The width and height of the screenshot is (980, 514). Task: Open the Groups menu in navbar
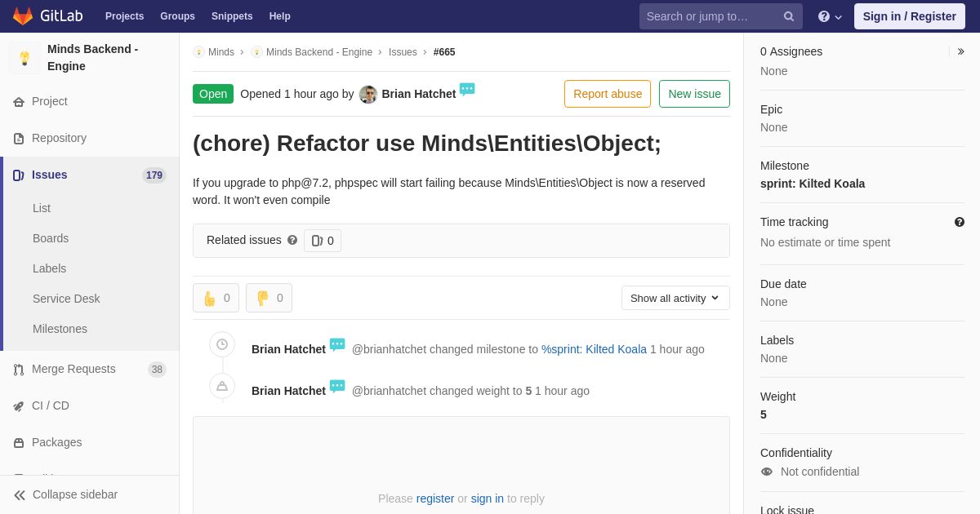click(x=177, y=16)
